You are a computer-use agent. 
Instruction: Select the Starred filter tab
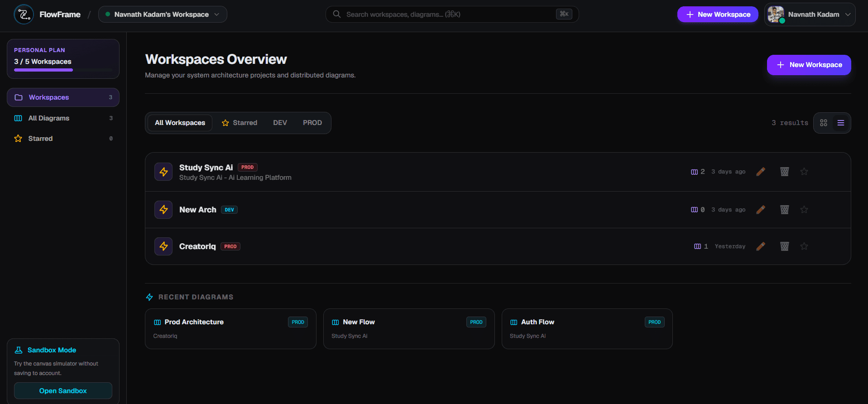pos(239,123)
